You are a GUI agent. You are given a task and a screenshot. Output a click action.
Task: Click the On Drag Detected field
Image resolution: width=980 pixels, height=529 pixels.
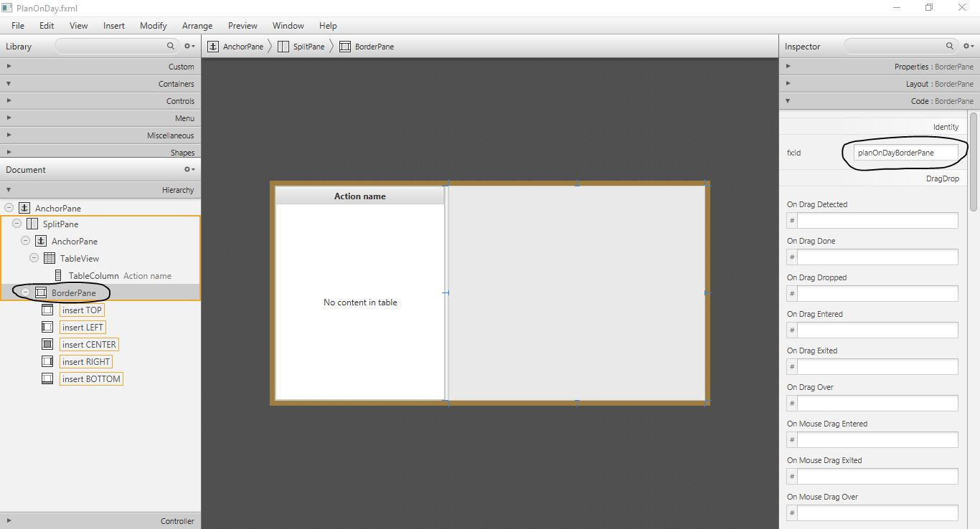[x=877, y=221]
